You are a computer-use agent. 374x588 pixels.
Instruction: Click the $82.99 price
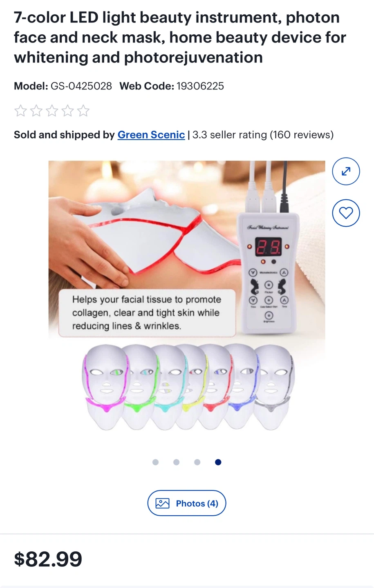(x=48, y=559)
